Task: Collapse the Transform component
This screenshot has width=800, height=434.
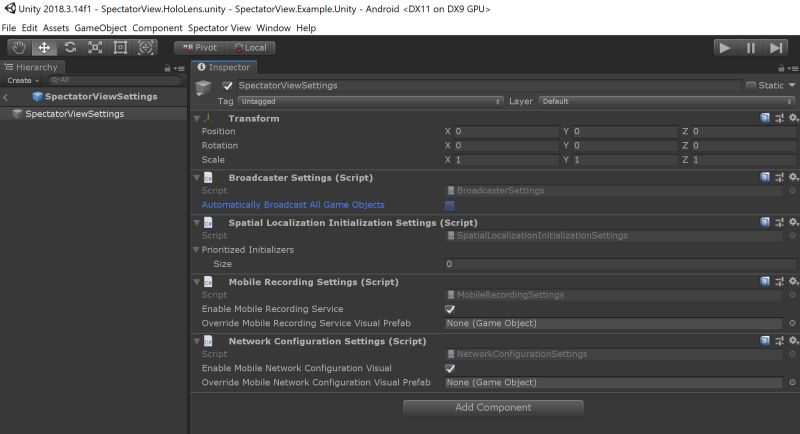Action: coord(196,118)
